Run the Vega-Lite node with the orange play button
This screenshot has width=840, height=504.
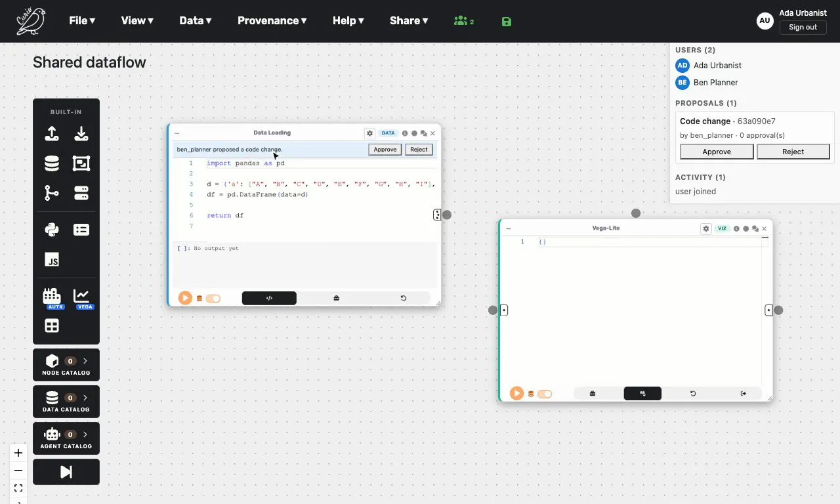(516, 394)
